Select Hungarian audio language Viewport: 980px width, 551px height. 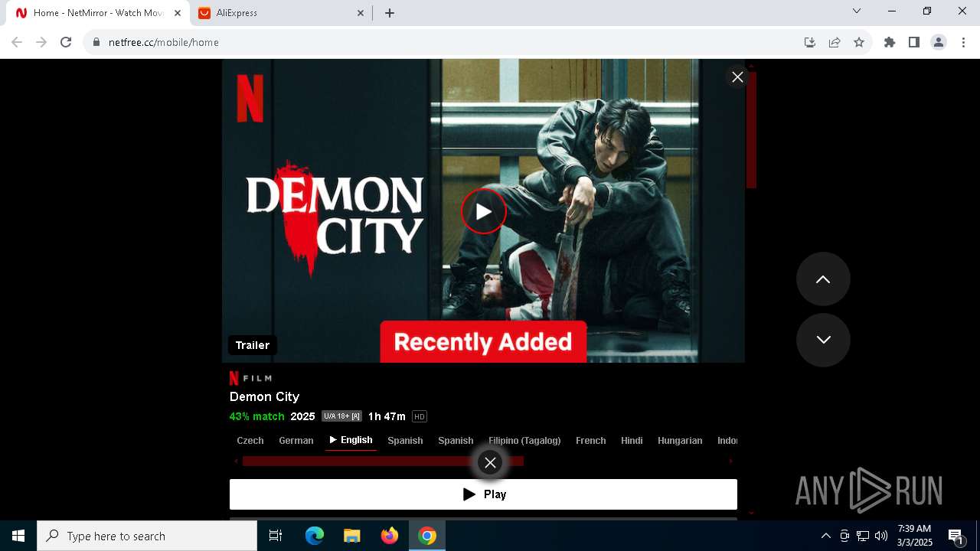coord(680,440)
